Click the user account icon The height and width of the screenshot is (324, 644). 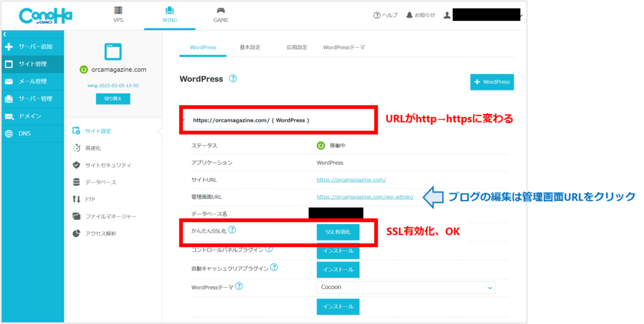pyautogui.click(x=447, y=15)
